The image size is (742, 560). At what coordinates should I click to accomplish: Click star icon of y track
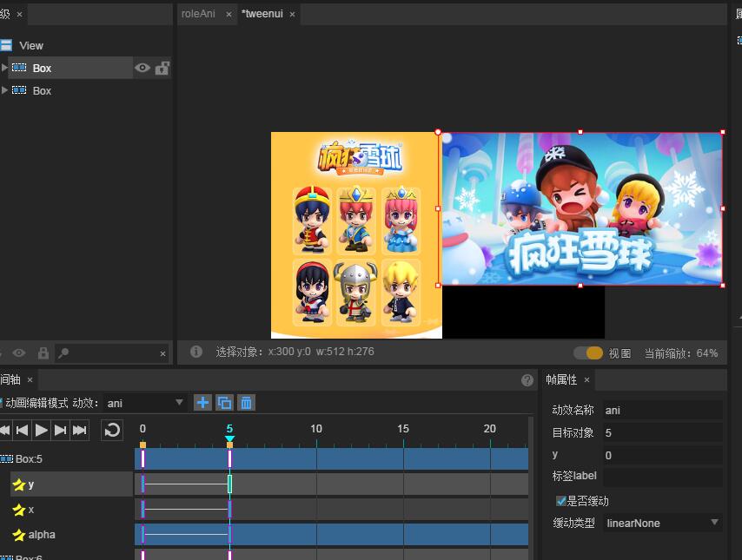point(18,484)
